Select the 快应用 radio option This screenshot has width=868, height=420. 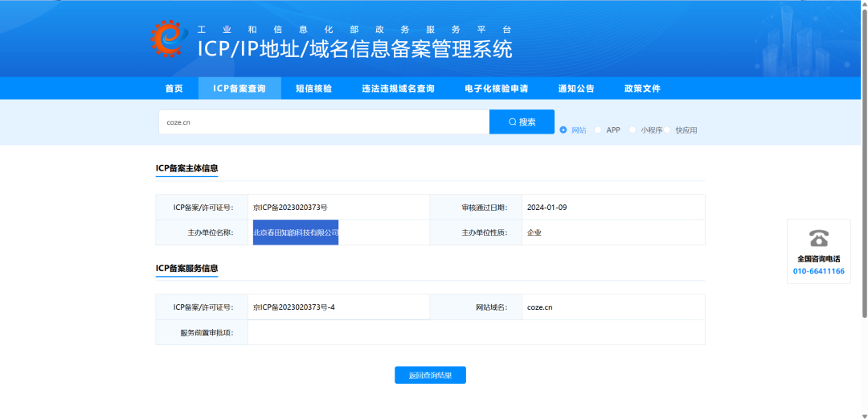(x=667, y=130)
